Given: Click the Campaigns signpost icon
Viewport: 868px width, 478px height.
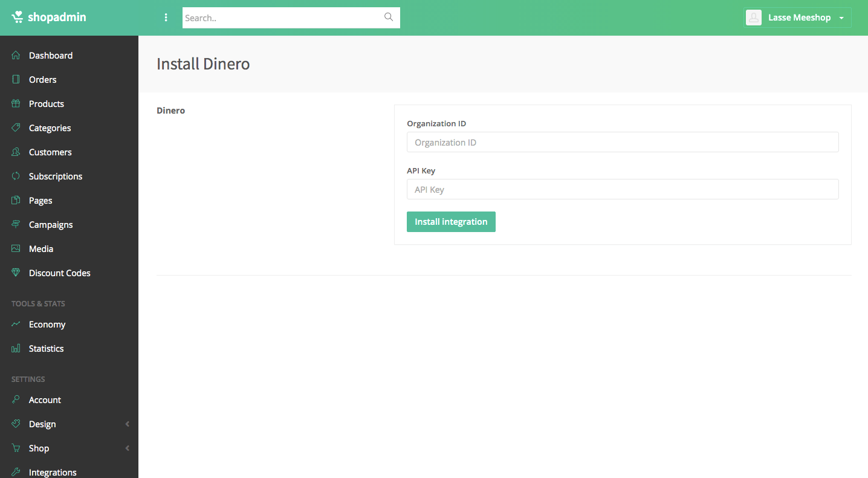Looking at the screenshot, I should (x=16, y=224).
